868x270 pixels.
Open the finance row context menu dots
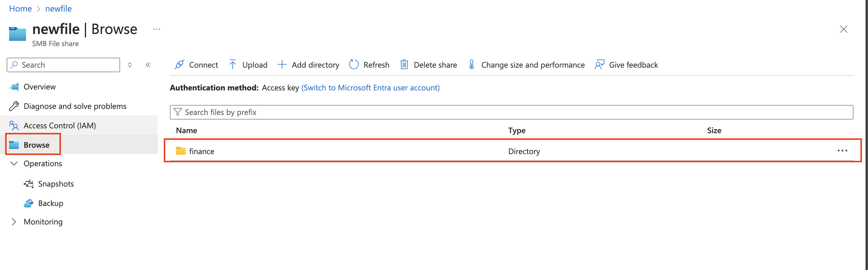843,151
